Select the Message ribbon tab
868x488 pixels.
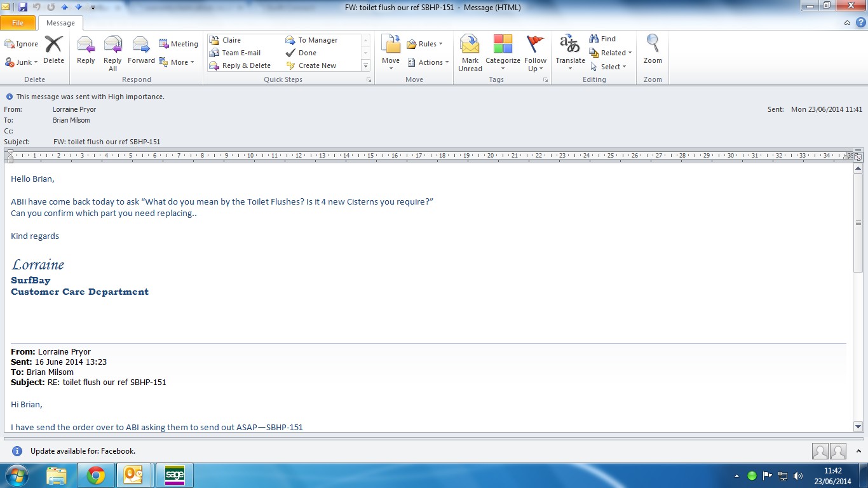(60, 23)
